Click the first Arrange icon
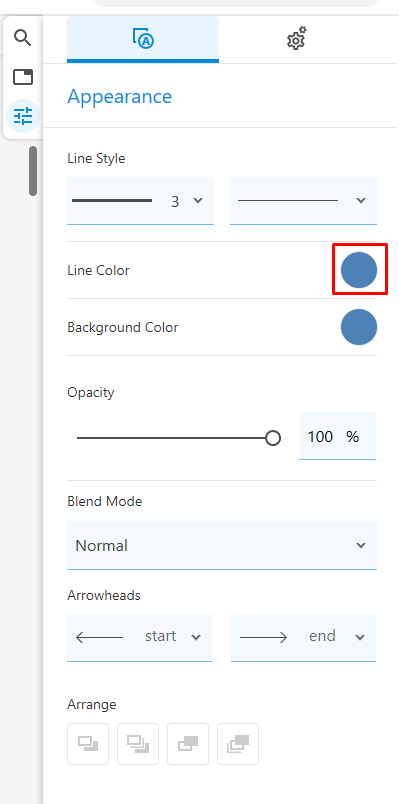Screen dimensions: 399x804 click(88, 743)
